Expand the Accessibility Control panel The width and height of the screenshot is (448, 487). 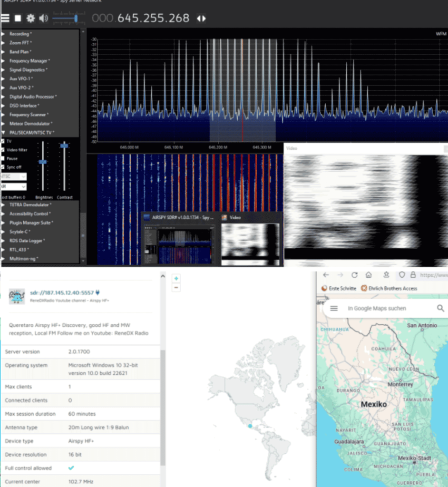[x=29, y=214]
